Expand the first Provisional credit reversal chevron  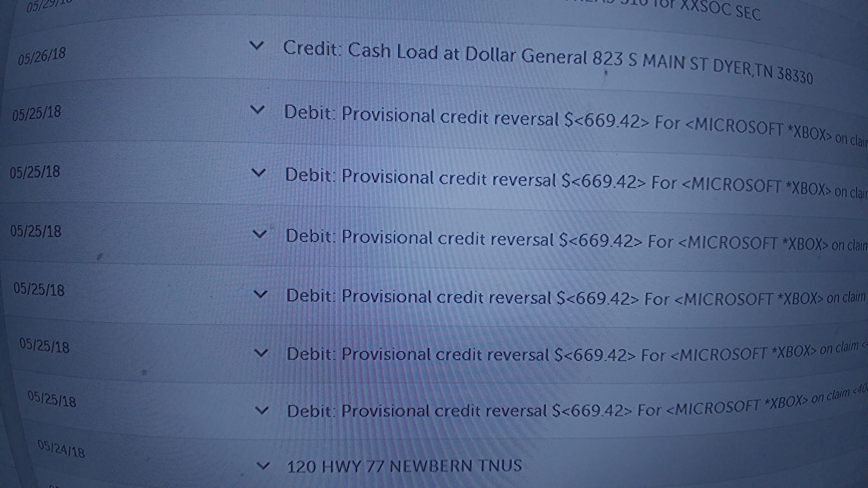(x=258, y=109)
